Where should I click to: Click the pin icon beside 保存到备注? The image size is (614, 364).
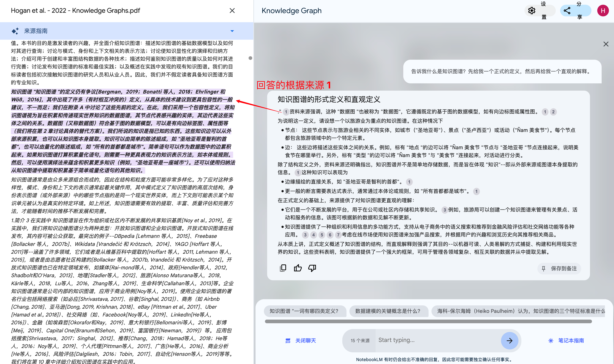(x=543, y=269)
